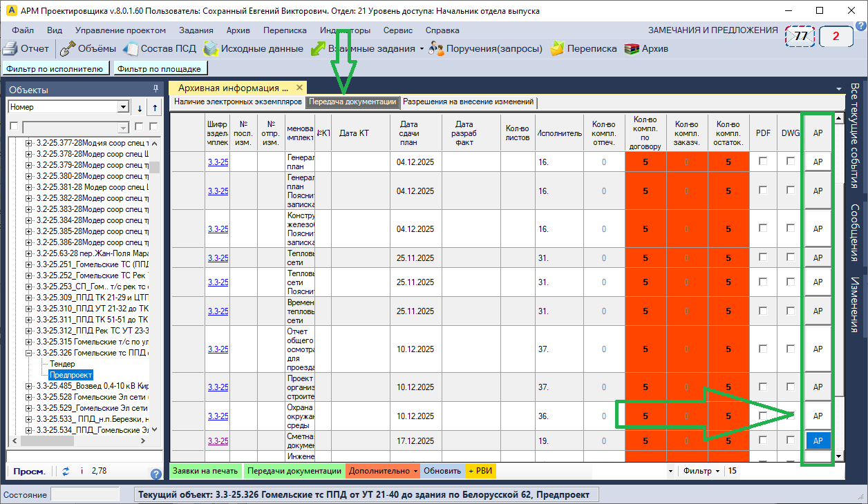Click the Переписка folder icon

pyautogui.click(x=556, y=49)
